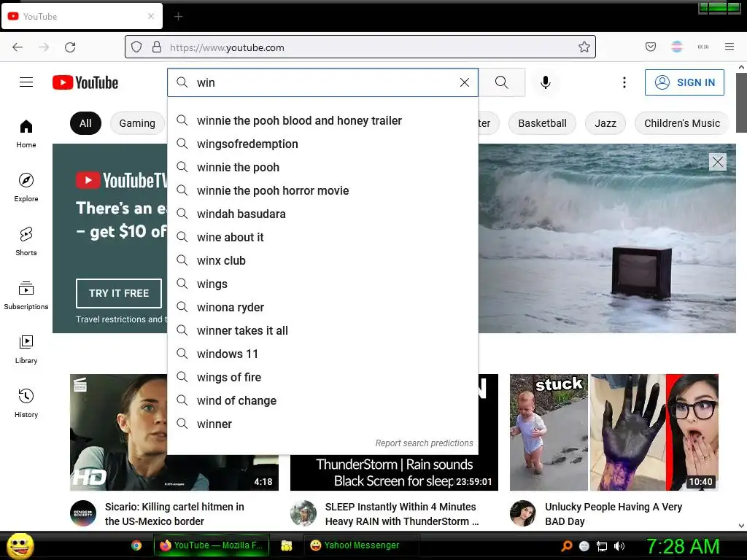
Task: Choose suggestion 'winx club'
Action: point(322,260)
